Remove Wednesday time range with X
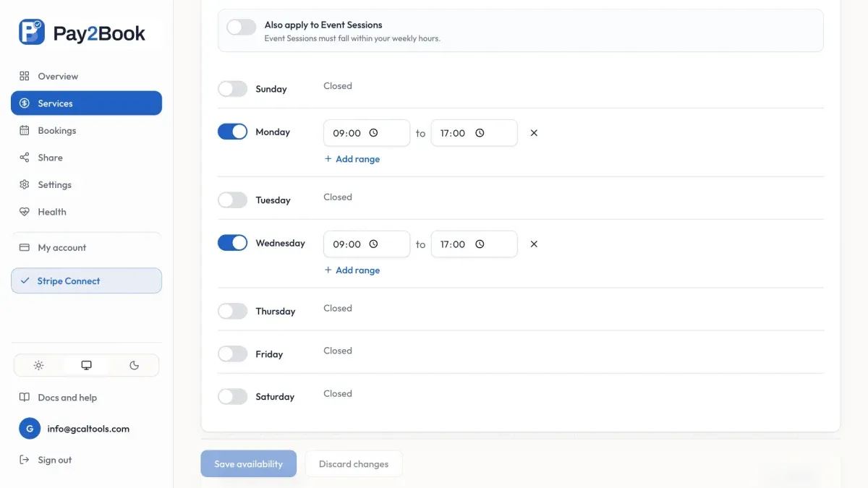This screenshot has width=868, height=488. tap(534, 244)
